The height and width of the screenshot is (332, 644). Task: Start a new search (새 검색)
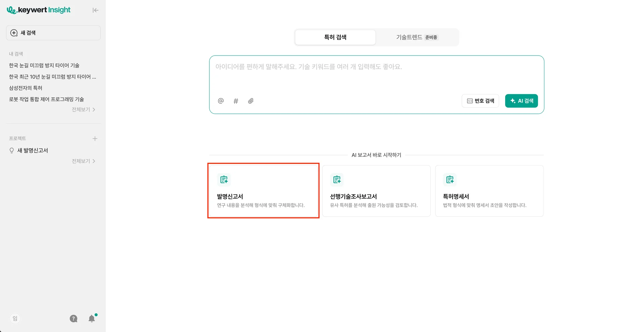[x=53, y=33]
